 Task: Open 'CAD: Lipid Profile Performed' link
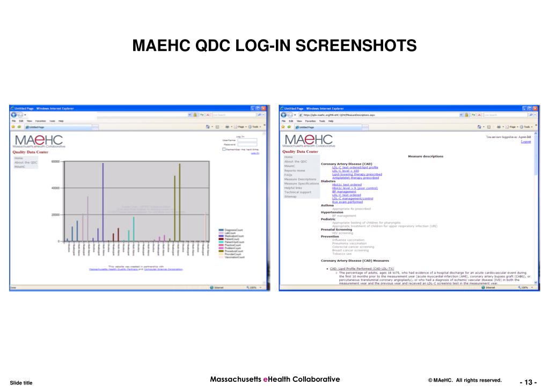[x=362, y=269]
